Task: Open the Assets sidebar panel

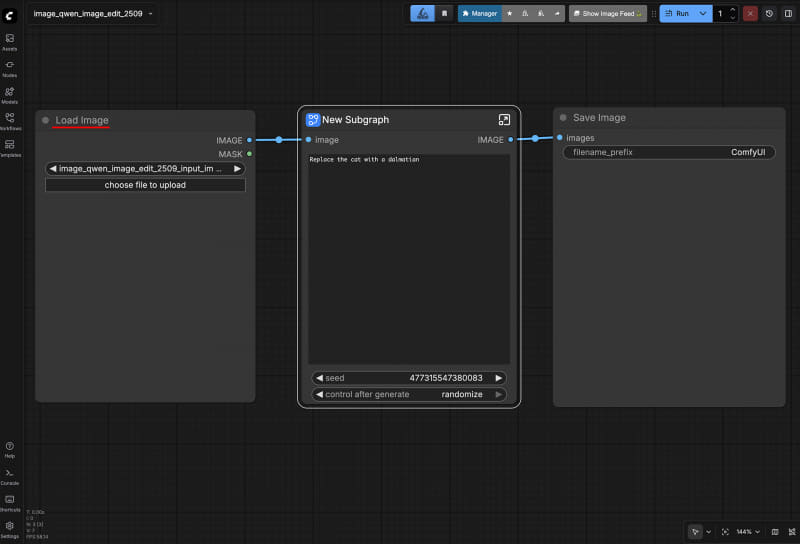Action: (10, 42)
